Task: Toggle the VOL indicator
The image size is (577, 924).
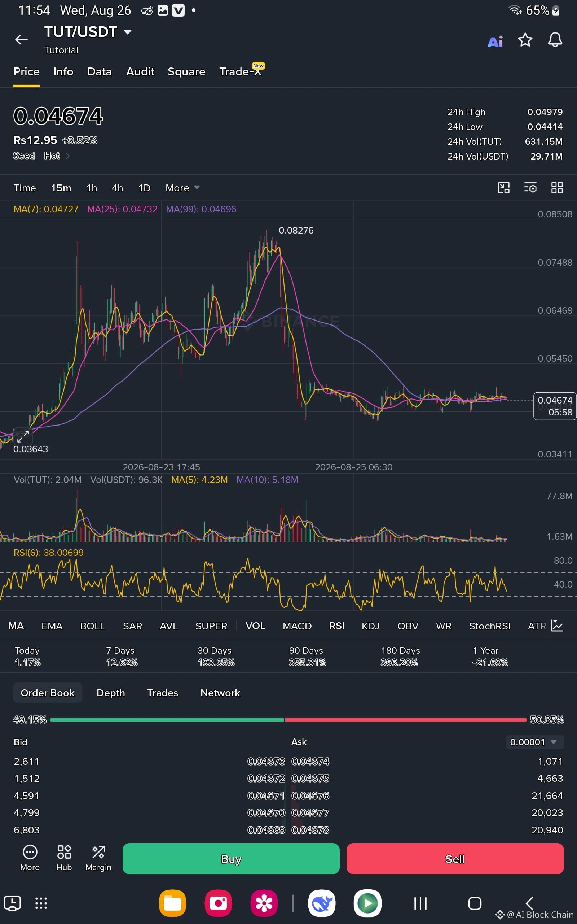Action: click(x=255, y=626)
